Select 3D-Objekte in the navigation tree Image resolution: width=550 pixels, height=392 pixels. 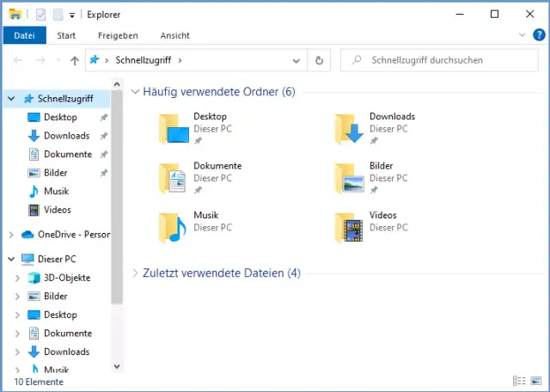click(x=66, y=278)
